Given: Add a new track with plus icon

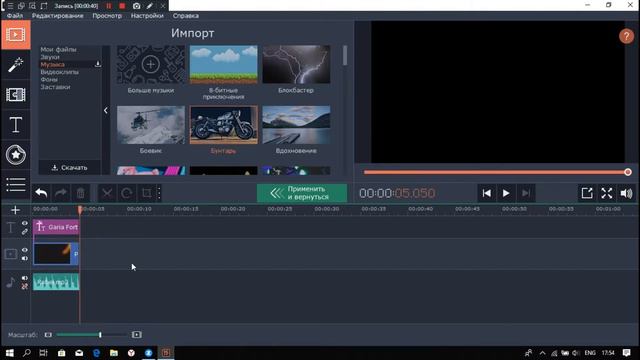Looking at the screenshot, I should point(16,210).
